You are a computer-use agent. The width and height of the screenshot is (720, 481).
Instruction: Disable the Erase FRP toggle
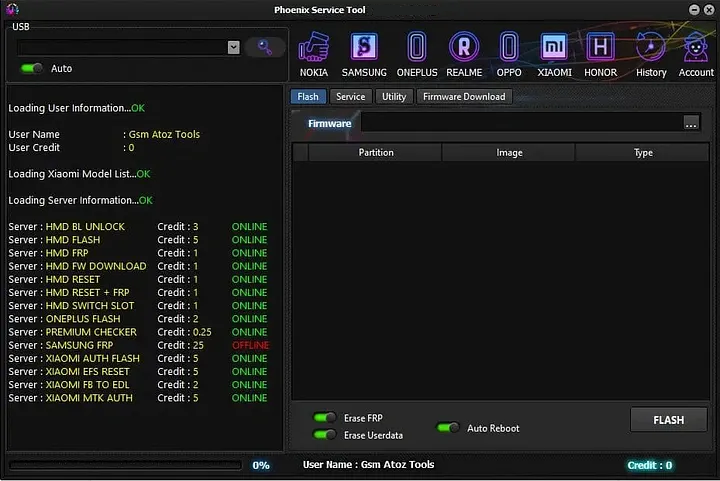click(x=324, y=418)
